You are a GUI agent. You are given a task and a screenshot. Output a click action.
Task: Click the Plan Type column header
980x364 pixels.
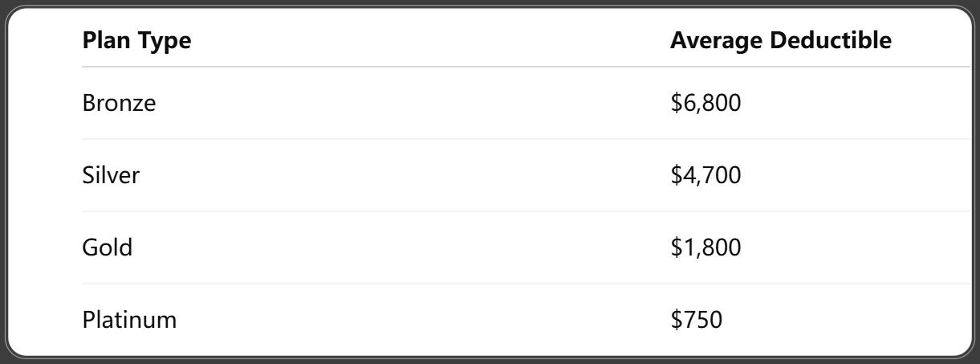pos(136,41)
